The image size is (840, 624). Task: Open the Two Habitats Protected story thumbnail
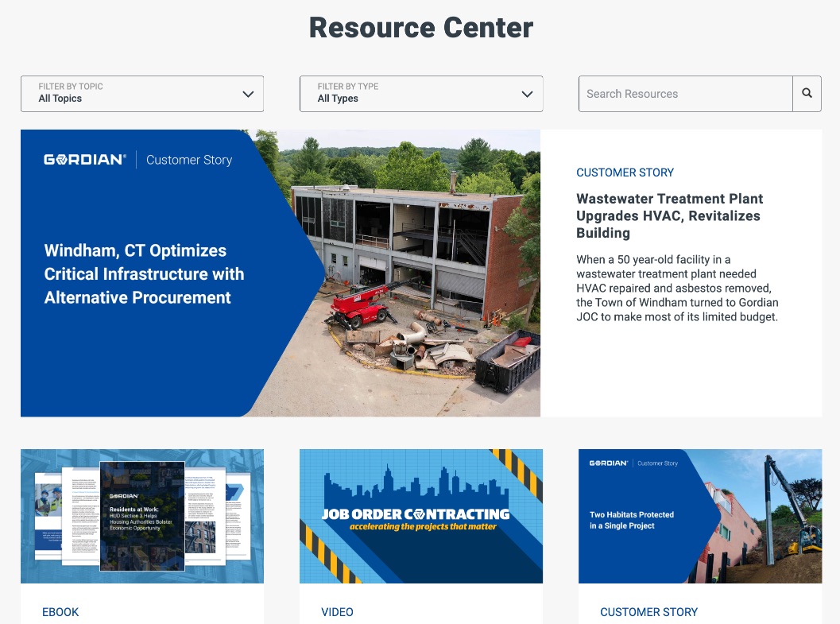point(700,517)
